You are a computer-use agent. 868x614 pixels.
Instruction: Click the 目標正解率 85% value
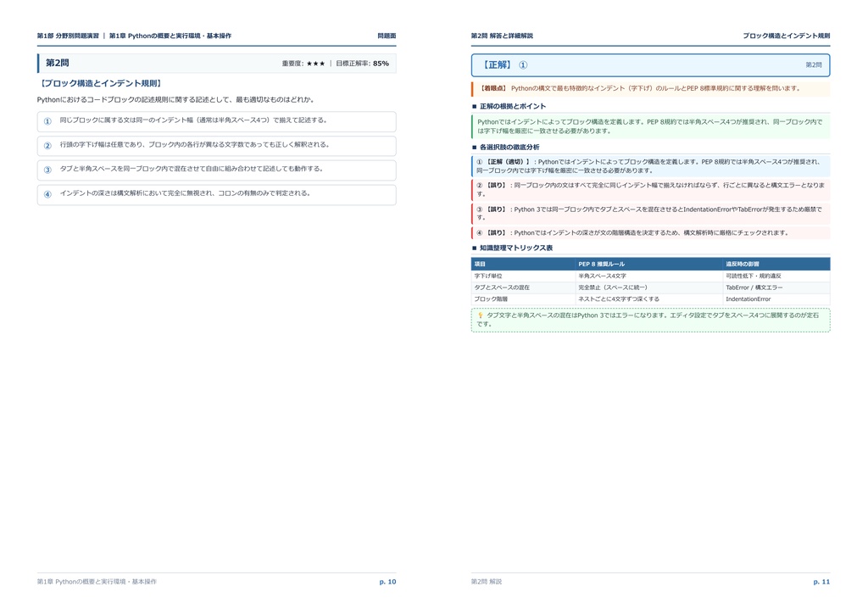pyautogui.click(x=381, y=64)
